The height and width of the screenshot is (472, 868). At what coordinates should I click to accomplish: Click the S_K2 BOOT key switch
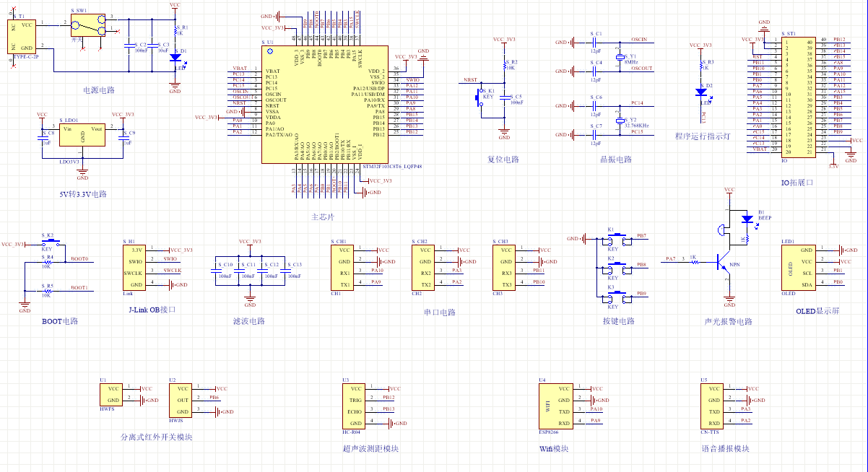tap(51, 244)
